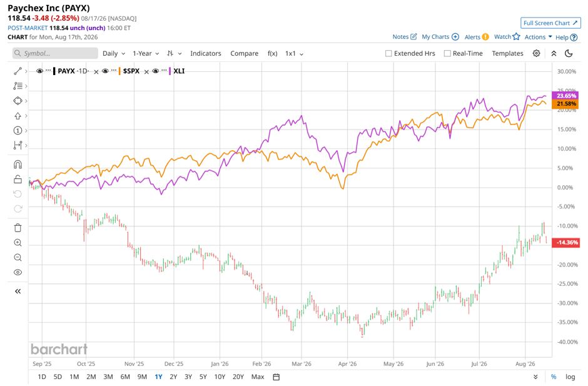Image resolution: width=588 pixels, height=386 pixels.
Task: Set range to 3M
Action: [108, 377]
